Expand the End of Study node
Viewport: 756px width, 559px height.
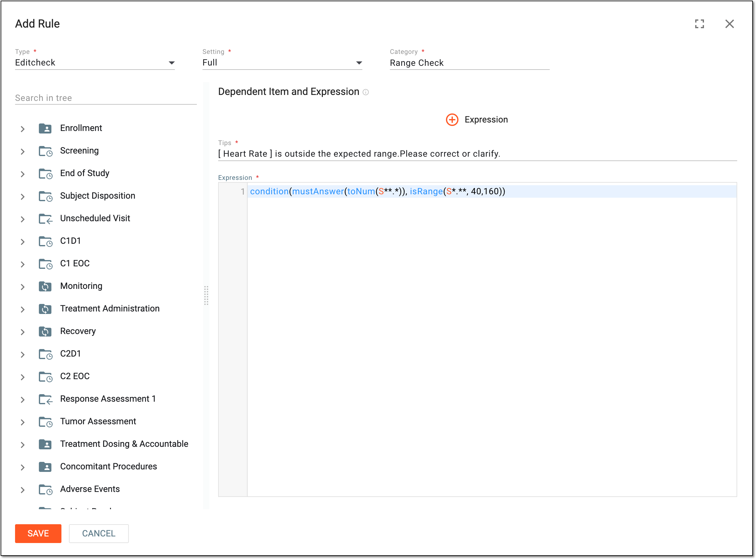tap(23, 174)
